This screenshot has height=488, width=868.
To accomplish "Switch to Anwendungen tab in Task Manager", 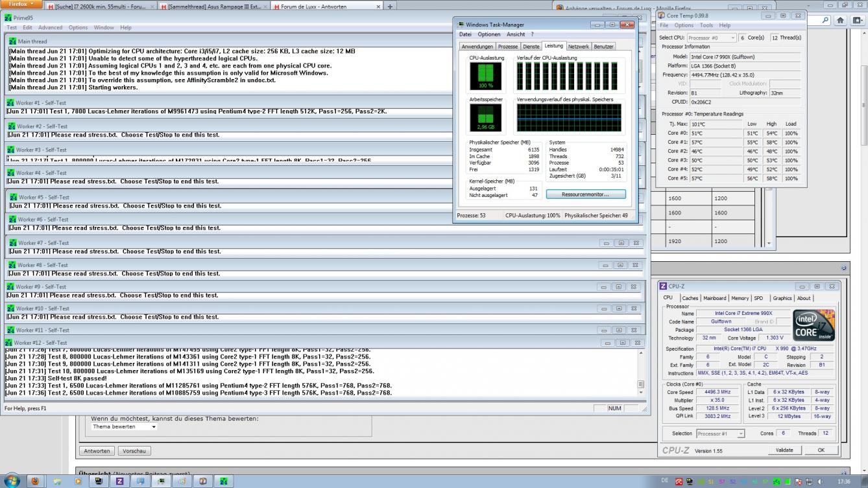I will 477,47.
